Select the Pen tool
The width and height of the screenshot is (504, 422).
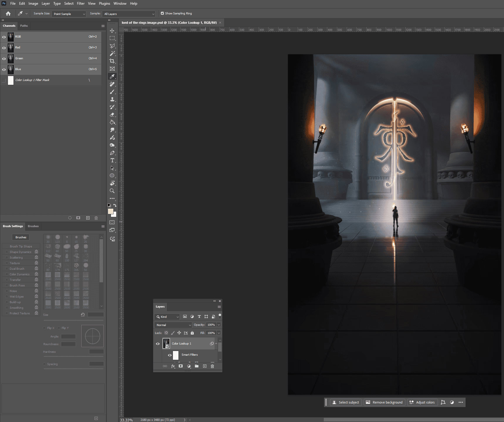(x=112, y=153)
